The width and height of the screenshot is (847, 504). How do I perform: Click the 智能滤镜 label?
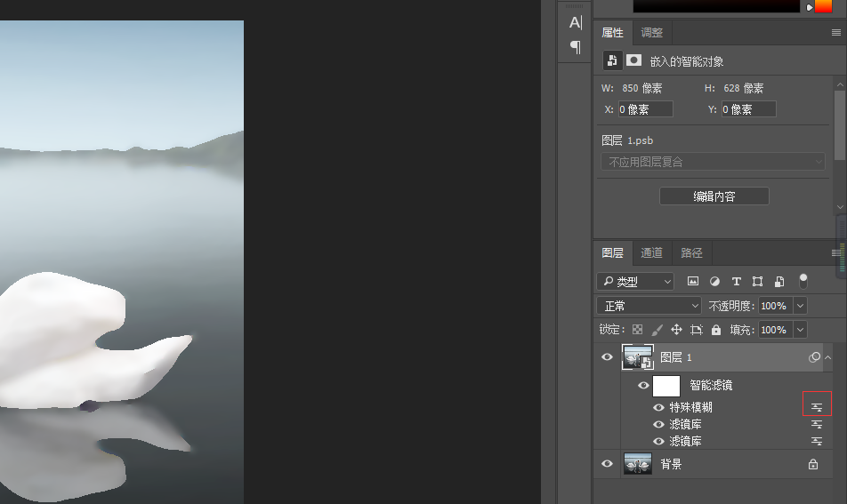pos(711,385)
